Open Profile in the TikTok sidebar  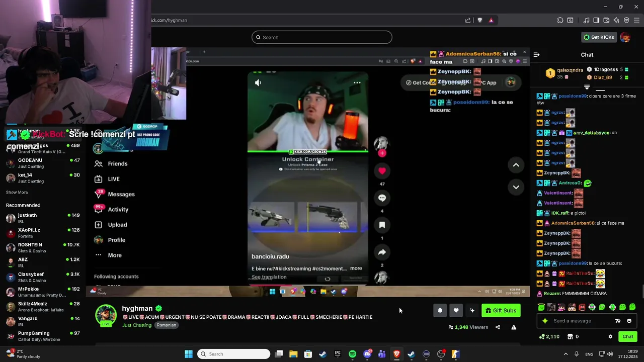[110, 240]
